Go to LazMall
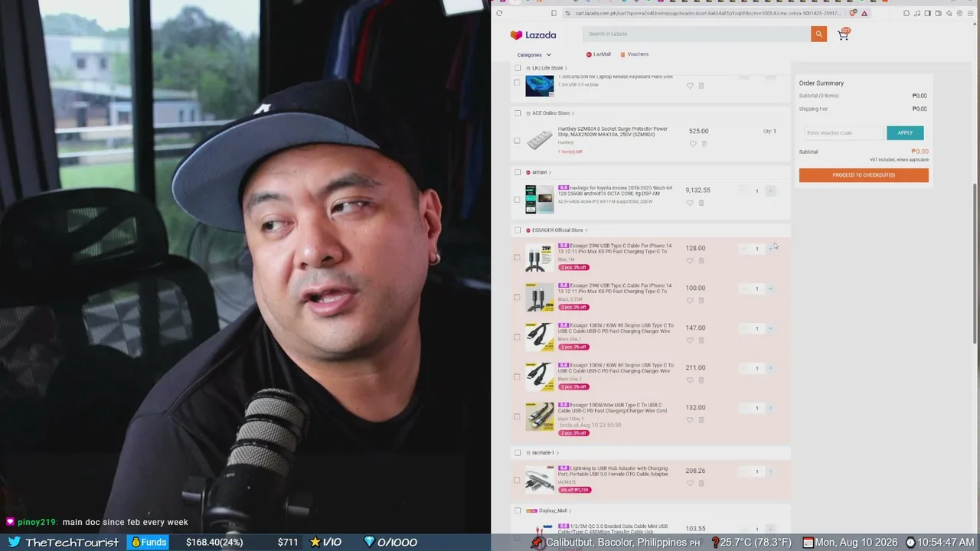 [599, 54]
